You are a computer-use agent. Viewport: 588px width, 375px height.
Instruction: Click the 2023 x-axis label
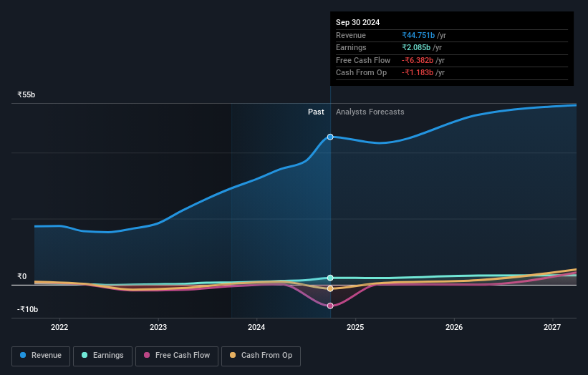pos(158,327)
